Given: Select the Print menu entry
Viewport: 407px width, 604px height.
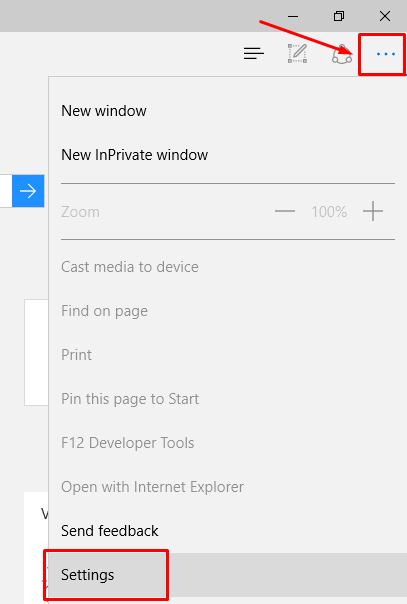Looking at the screenshot, I should click(x=77, y=355).
